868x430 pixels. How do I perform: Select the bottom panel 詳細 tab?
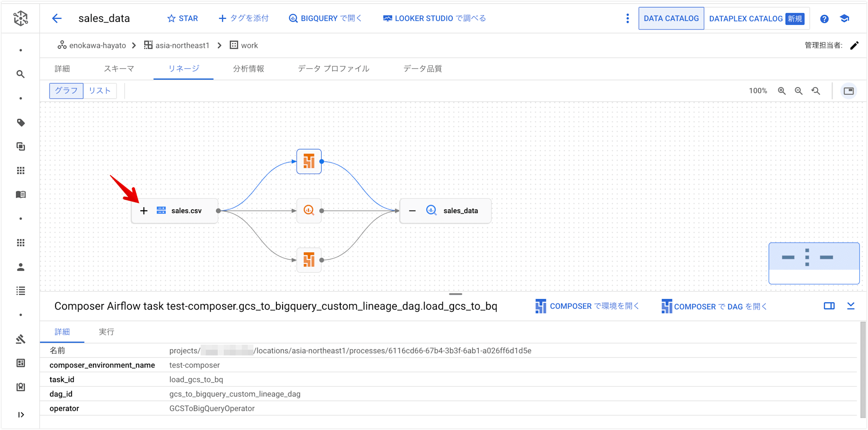click(x=62, y=332)
